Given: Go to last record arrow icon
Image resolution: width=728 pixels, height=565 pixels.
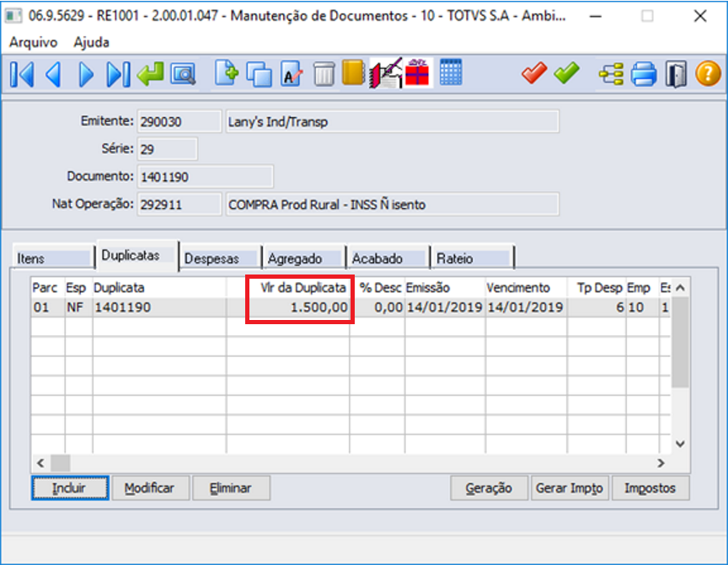Looking at the screenshot, I should [x=118, y=74].
